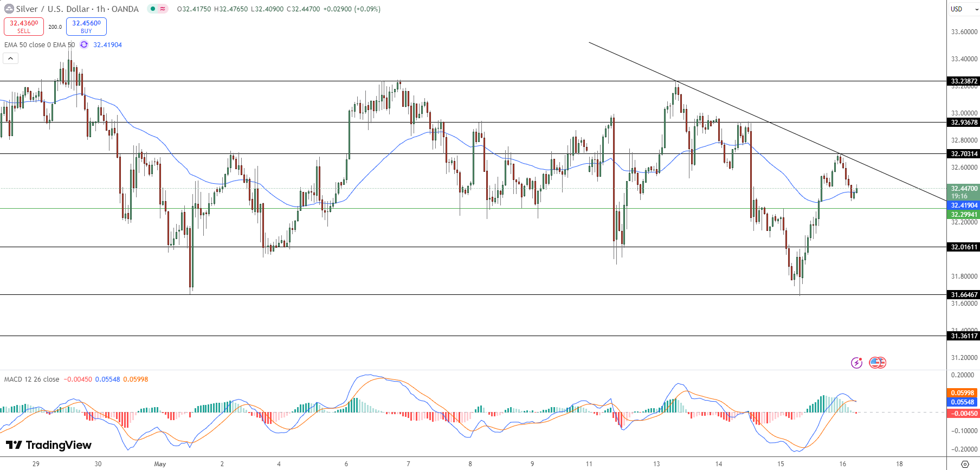Click the 32.70314 price level label

(x=964, y=154)
